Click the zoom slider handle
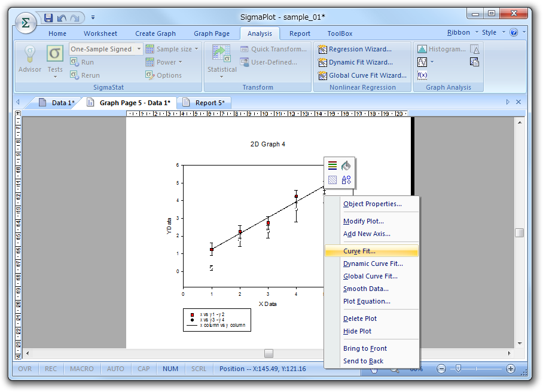This screenshot has width=543, height=392. coord(458,369)
